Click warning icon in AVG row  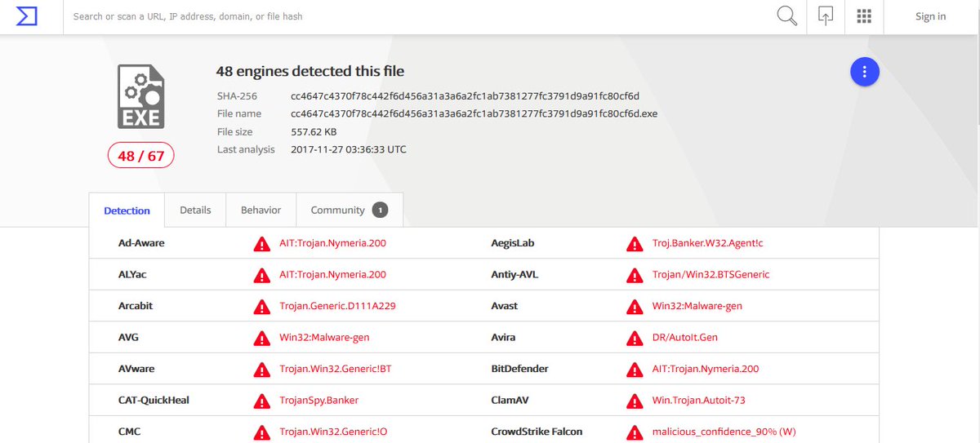[x=261, y=338]
